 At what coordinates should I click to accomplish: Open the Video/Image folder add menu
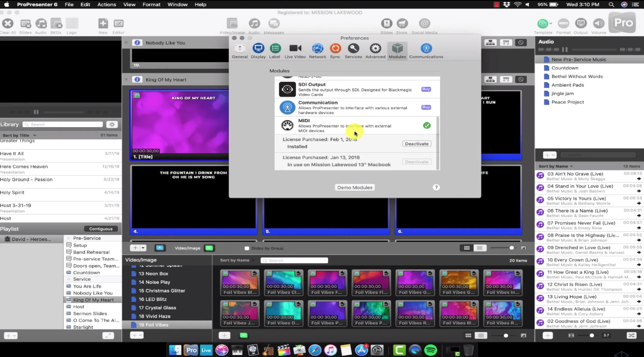[x=137, y=335]
